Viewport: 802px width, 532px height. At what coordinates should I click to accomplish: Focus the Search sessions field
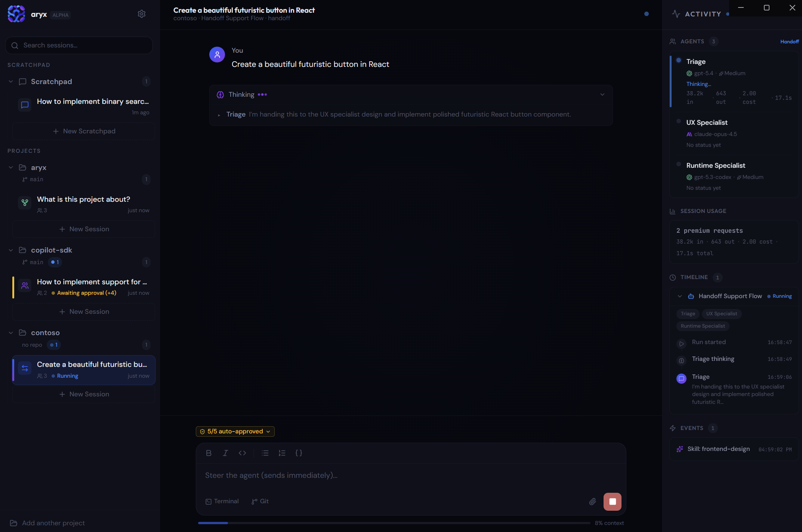pyautogui.click(x=79, y=45)
